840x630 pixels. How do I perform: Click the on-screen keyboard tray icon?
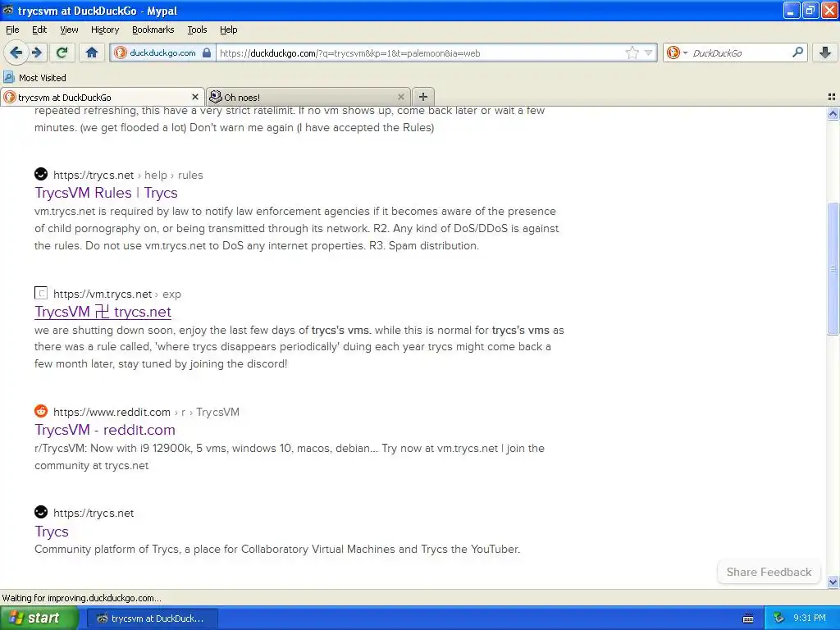(x=748, y=619)
